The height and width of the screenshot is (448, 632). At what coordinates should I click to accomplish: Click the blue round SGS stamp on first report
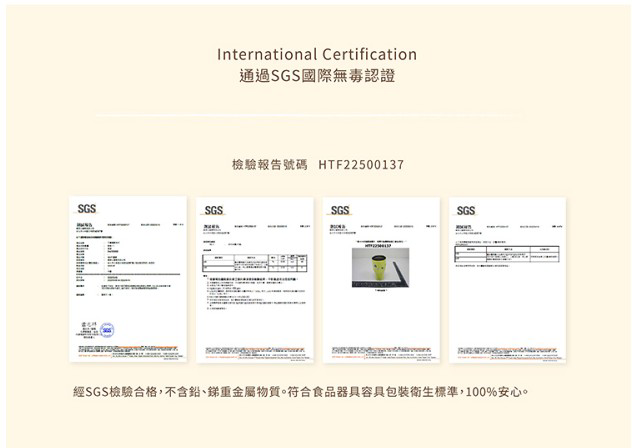106,330
